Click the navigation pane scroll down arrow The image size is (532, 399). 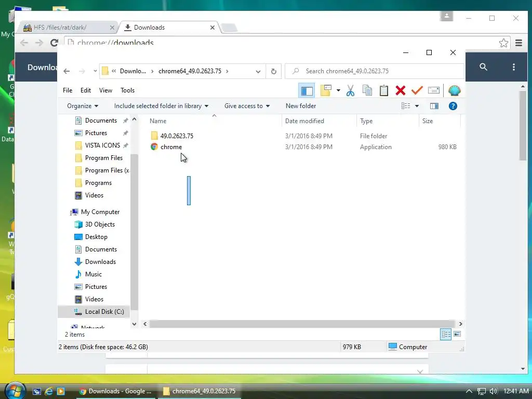pyautogui.click(x=134, y=324)
